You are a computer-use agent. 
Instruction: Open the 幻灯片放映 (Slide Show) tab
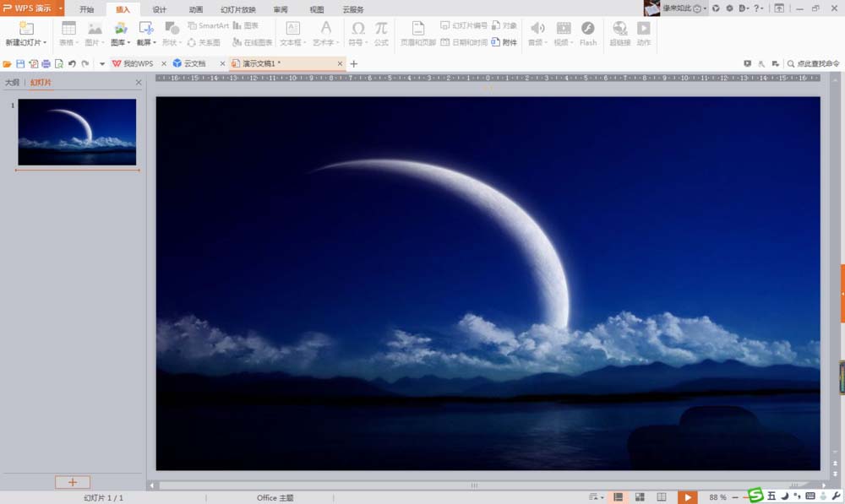point(238,9)
